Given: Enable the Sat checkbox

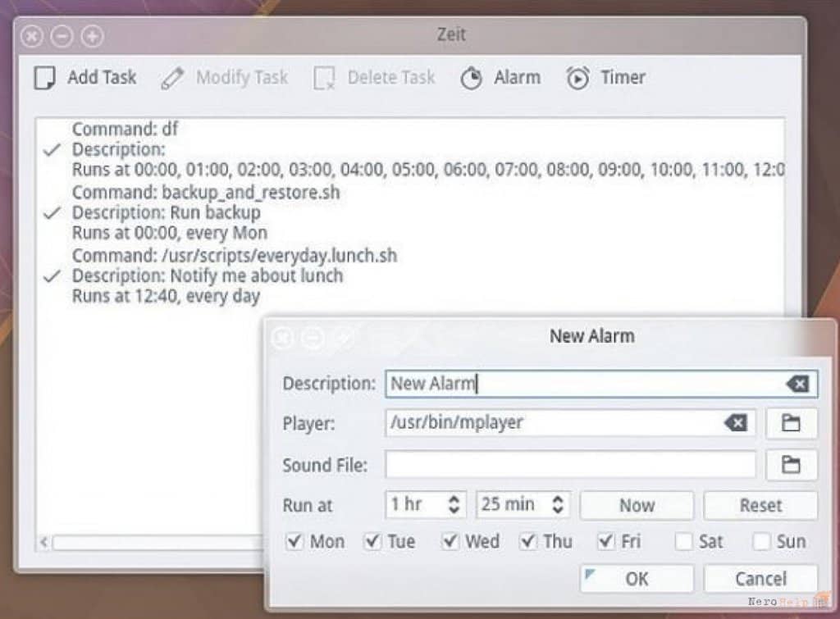Looking at the screenshot, I should coord(683,541).
